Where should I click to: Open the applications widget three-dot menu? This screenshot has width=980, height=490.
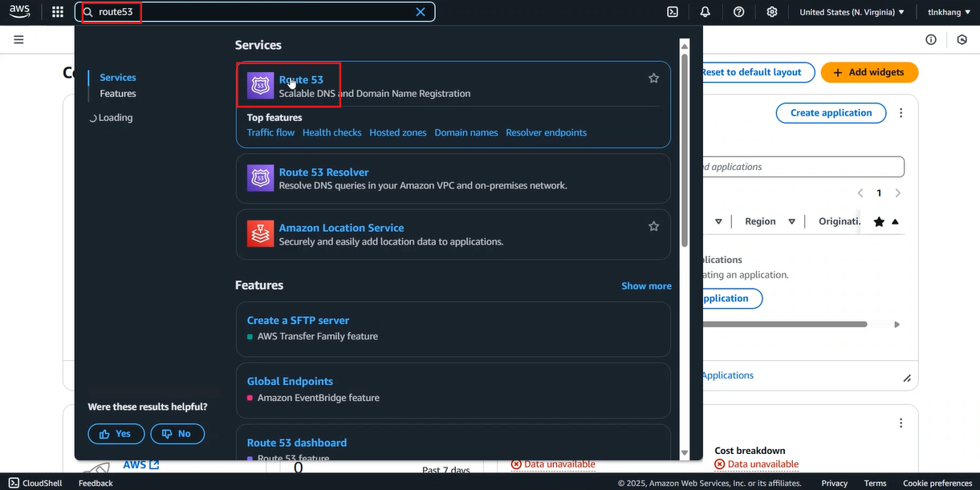pos(901,113)
